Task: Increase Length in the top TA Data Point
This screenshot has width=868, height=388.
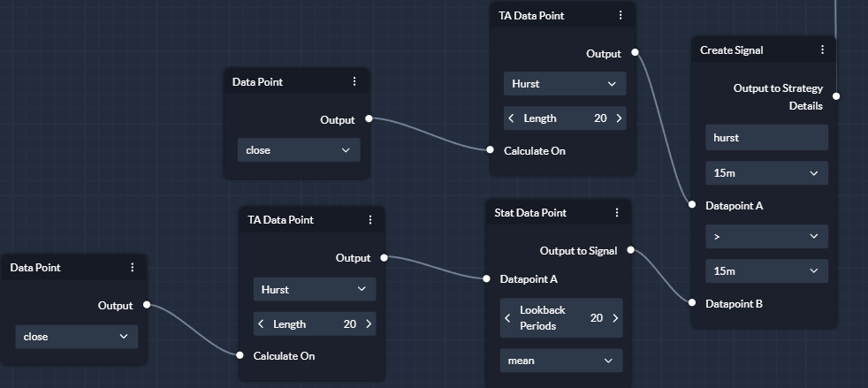Action: click(619, 118)
